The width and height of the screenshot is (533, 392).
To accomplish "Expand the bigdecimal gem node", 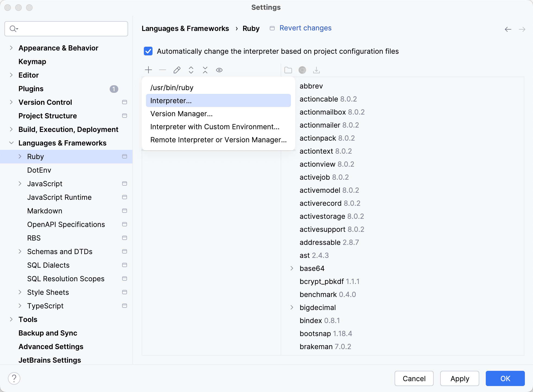I will point(292,307).
